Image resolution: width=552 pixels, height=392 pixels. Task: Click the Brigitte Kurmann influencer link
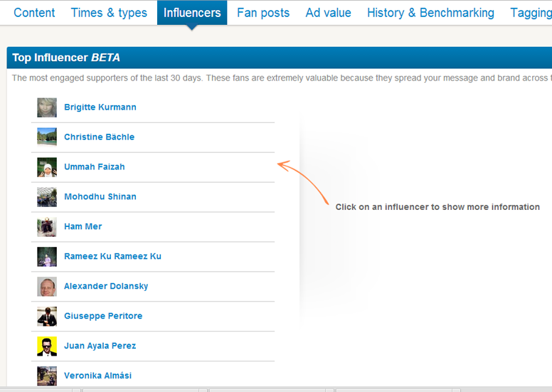coord(100,107)
